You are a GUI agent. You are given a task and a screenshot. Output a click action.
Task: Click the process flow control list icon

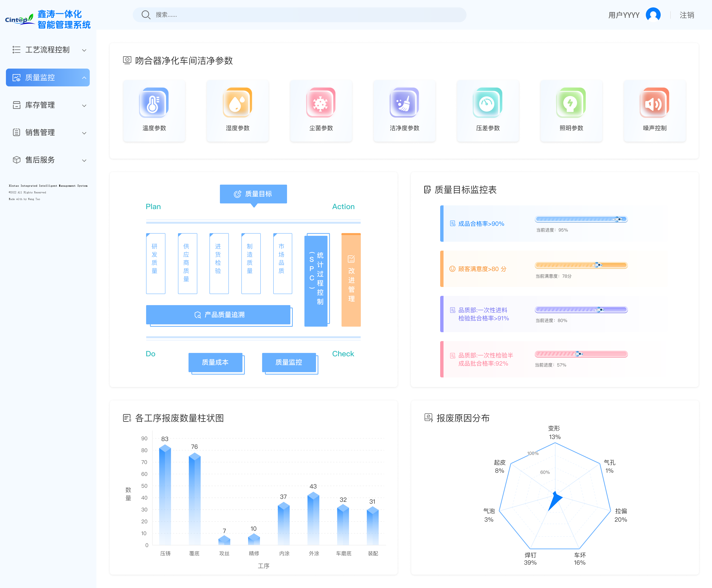(16, 50)
